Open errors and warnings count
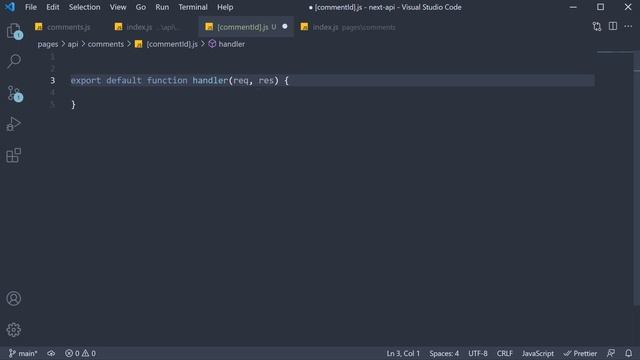This screenshot has width=640, height=360. pyautogui.click(x=80, y=353)
